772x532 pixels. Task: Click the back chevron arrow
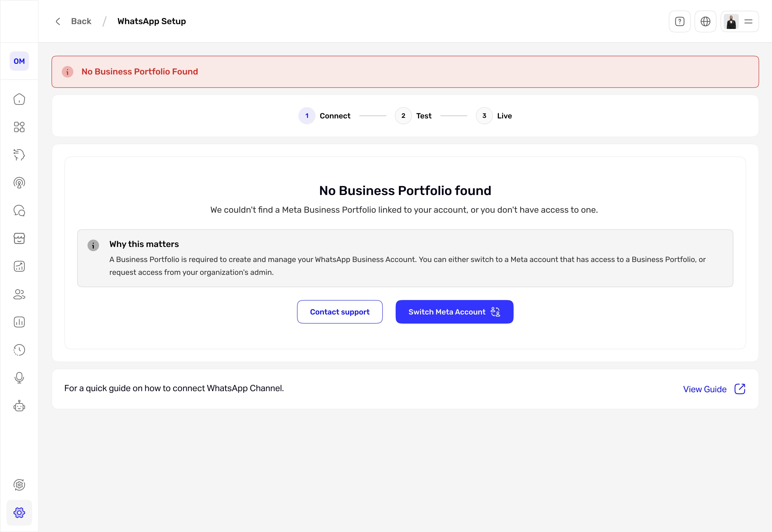(58, 21)
